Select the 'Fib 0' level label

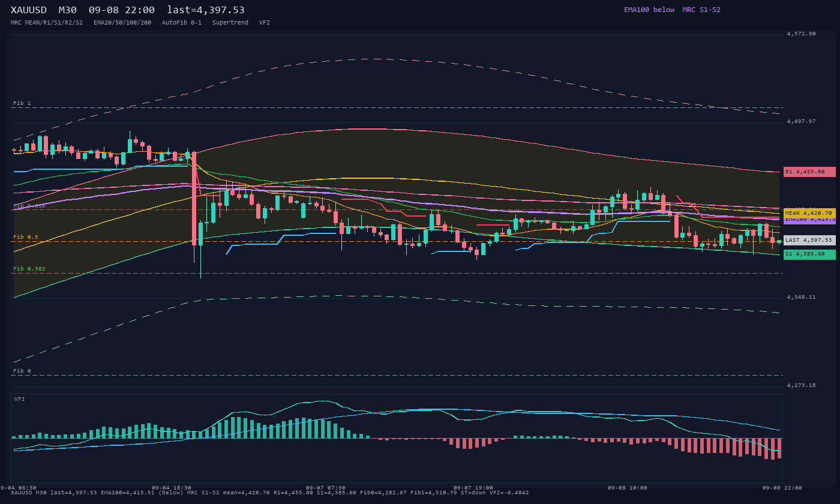(22, 371)
